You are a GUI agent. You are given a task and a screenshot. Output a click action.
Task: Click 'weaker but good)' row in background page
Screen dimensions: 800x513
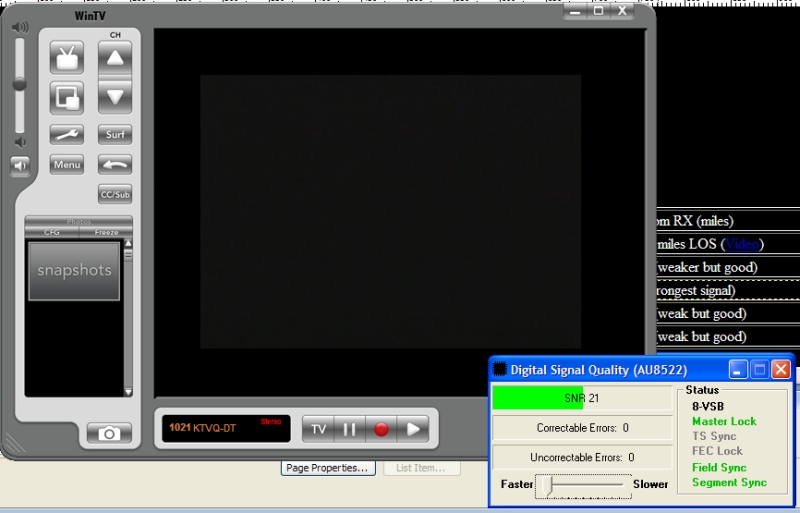[x=728, y=267]
